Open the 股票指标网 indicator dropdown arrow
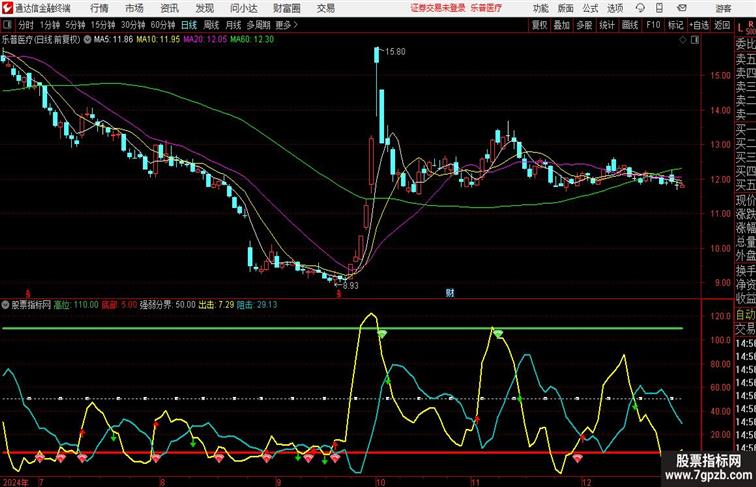Viewport: 756px width, 487px height. [5, 305]
